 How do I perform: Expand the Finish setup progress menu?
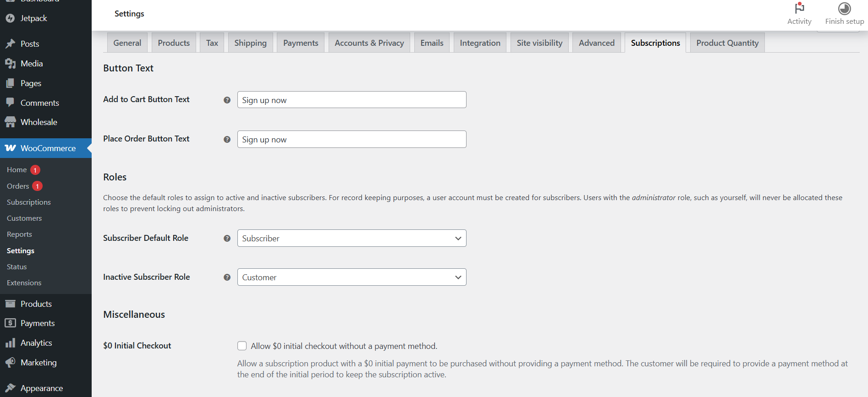click(x=844, y=8)
